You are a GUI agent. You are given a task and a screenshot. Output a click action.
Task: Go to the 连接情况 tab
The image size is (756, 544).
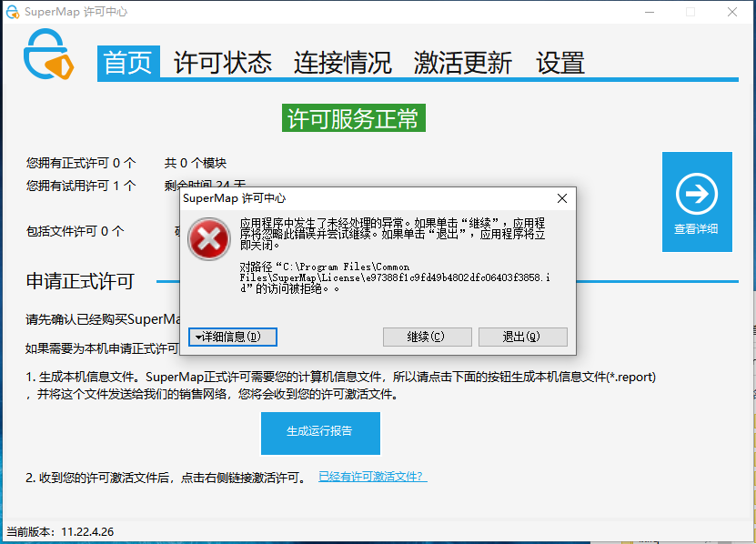pos(343,63)
